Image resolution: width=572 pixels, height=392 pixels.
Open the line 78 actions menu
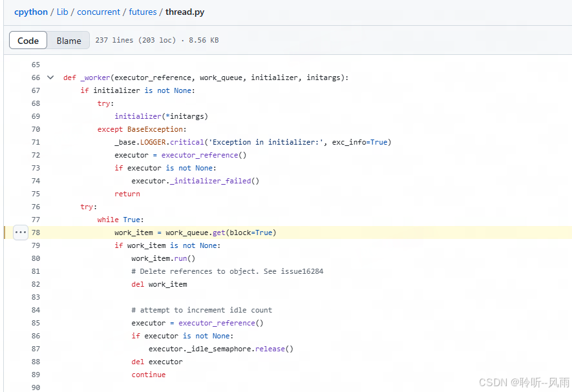pos(21,232)
